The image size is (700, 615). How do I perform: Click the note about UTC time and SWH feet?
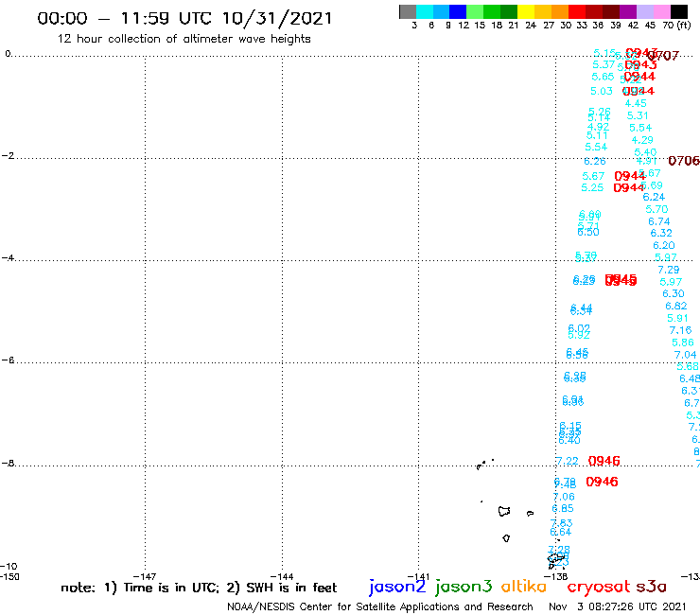(199, 588)
